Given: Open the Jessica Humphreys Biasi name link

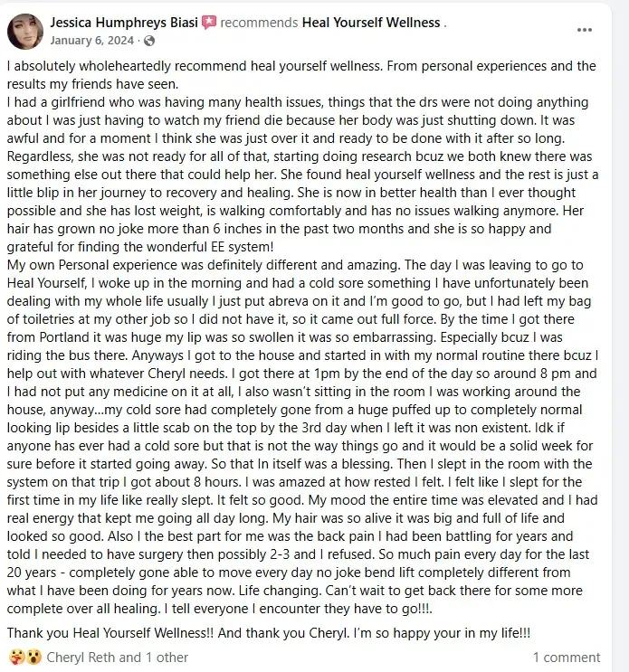Looking at the screenshot, I should pos(124,23).
